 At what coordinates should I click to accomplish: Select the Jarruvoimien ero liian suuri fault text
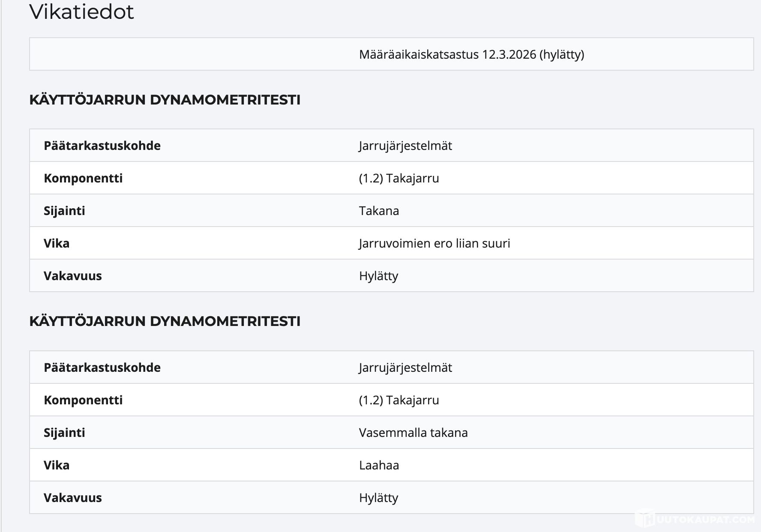pos(434,243)
